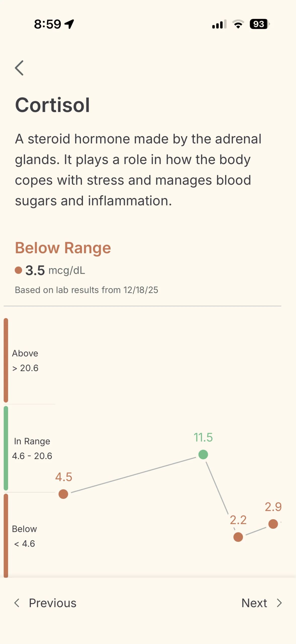Tap the right chevron beside Next

[279, 603]
